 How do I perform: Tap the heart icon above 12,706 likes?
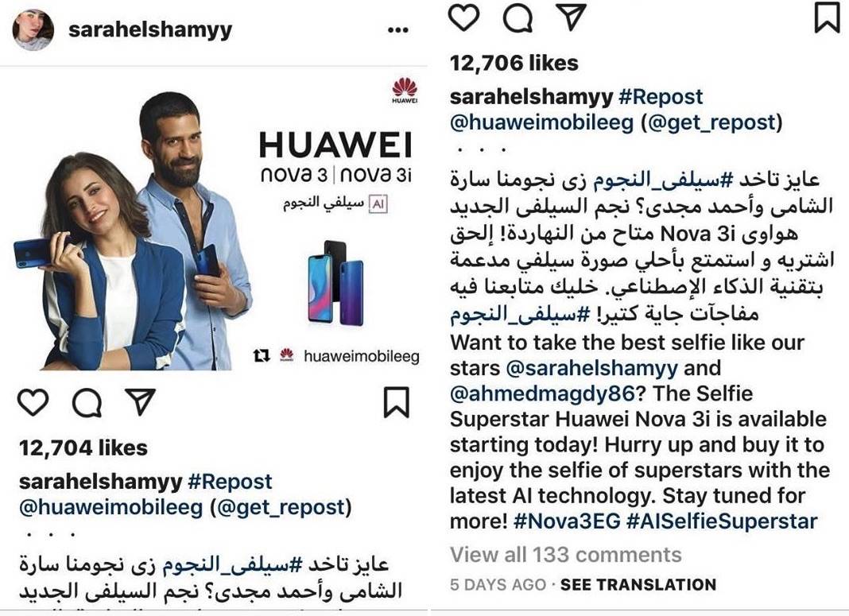pyautogui.click(x=464, y=17)
